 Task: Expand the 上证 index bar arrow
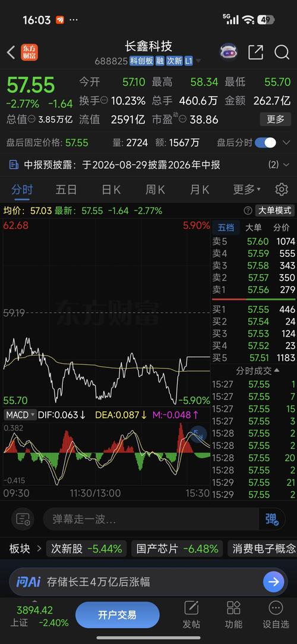[34, 602]
